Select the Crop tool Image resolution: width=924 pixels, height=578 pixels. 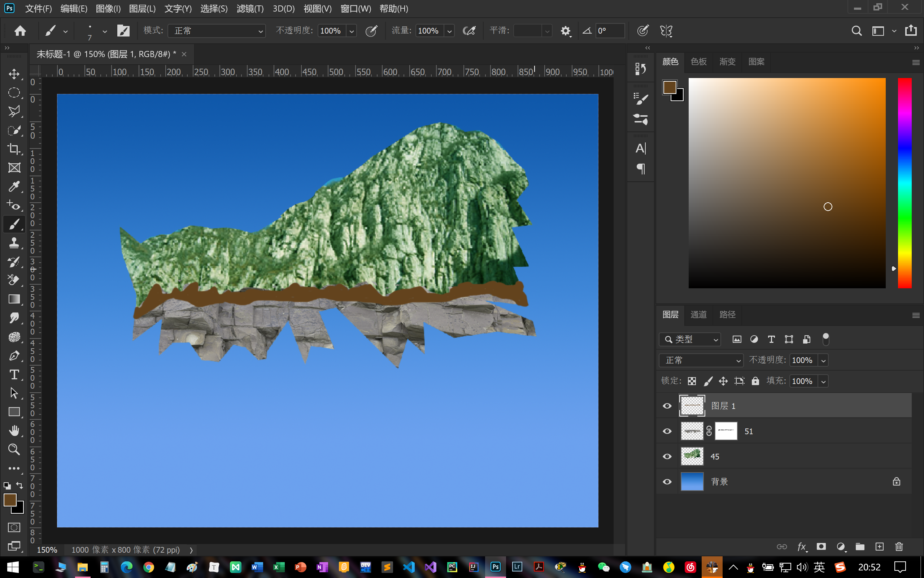pos(14,149)
